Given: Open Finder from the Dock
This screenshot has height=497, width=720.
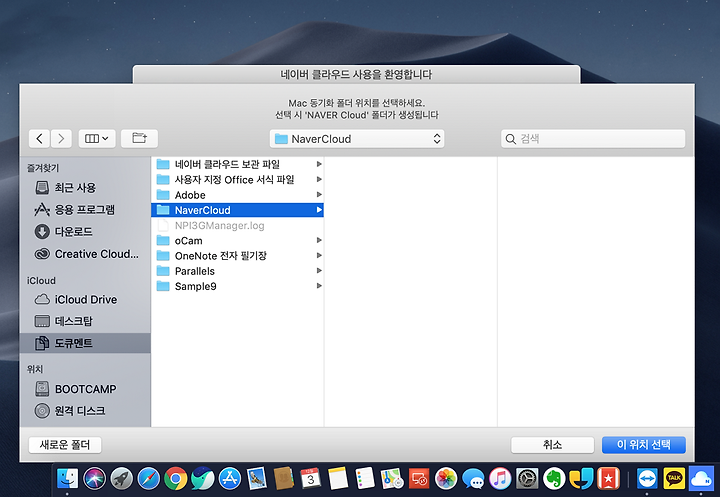Looking at the screenshot, I should point(67,479).
